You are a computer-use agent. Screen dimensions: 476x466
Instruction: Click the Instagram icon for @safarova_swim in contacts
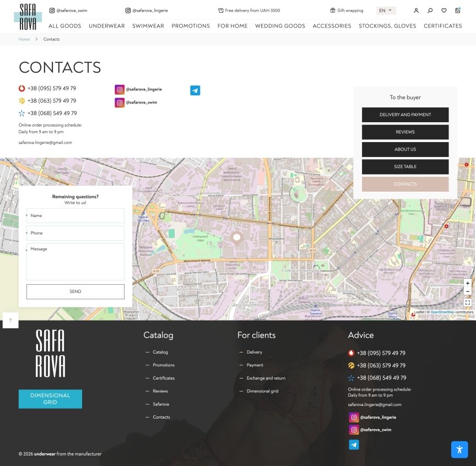tap(120, 102)
